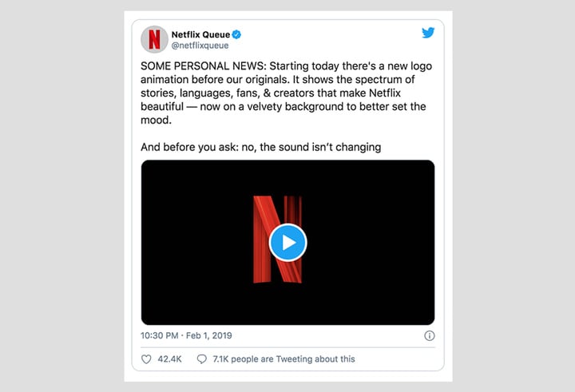Open the Netflix Queue profile avatar

coord(154,39)
